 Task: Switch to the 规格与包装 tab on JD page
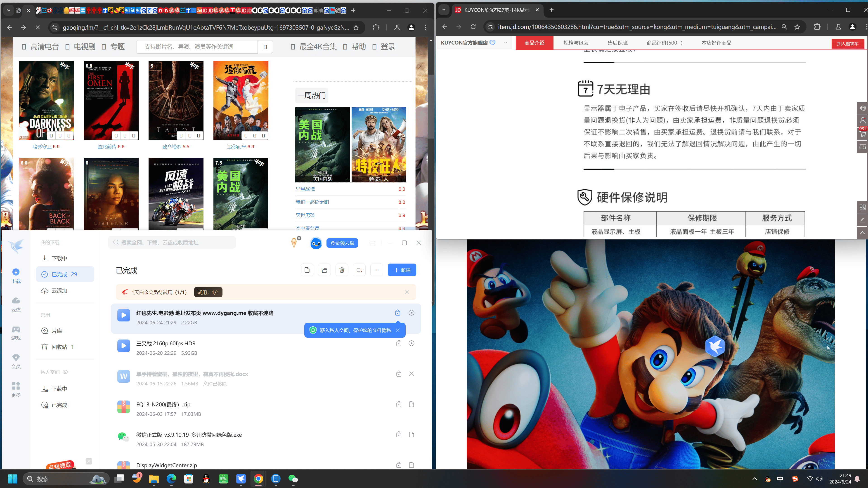click(x=576, y=43)
